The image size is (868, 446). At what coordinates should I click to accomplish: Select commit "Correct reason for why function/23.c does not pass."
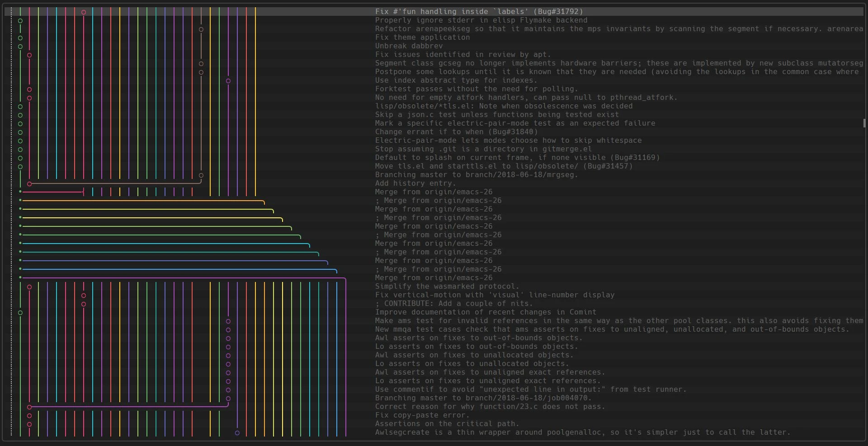tap(490, 407)
